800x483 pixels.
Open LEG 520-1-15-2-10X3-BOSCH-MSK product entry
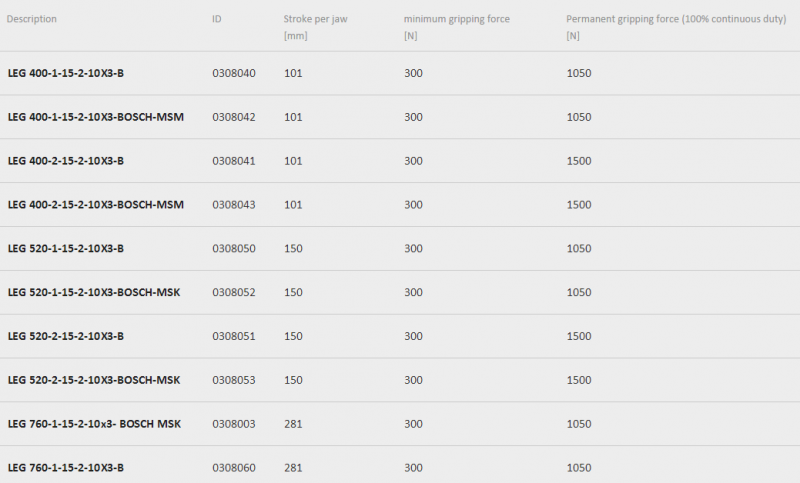point(94,292)
